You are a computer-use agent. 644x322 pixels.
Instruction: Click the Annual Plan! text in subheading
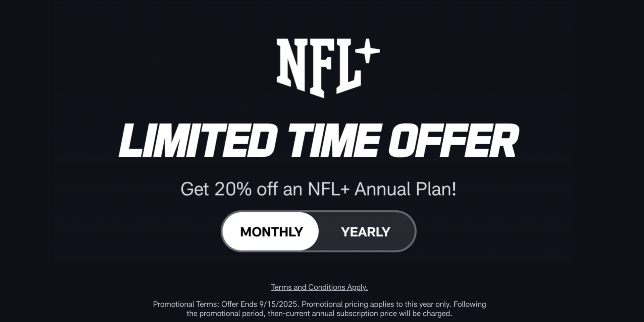click(x=405, y=189)
